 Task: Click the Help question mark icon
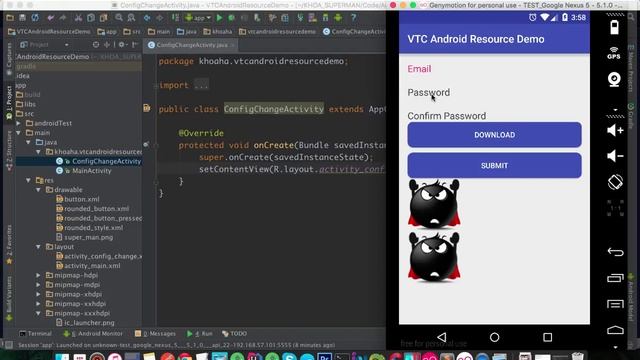pos(353,18)
